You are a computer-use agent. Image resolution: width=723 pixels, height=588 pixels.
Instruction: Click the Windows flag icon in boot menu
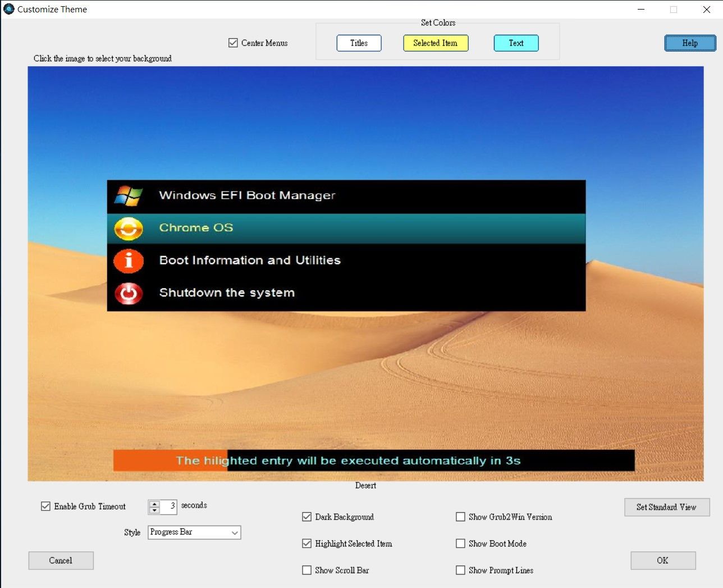129,196
